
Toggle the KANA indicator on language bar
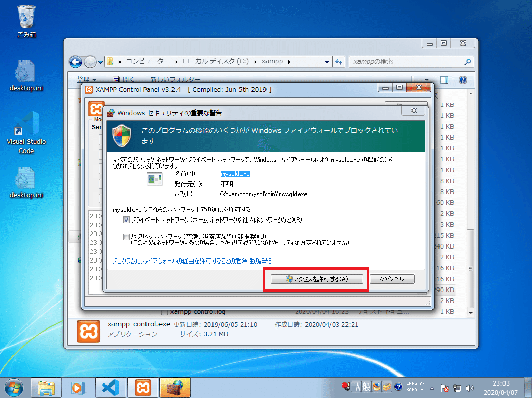tap(411, 390)
